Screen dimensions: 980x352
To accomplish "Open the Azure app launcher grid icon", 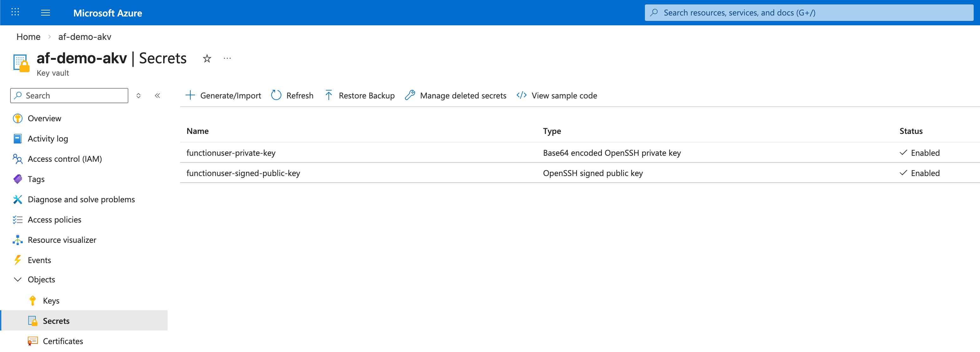I will (15, 12).
